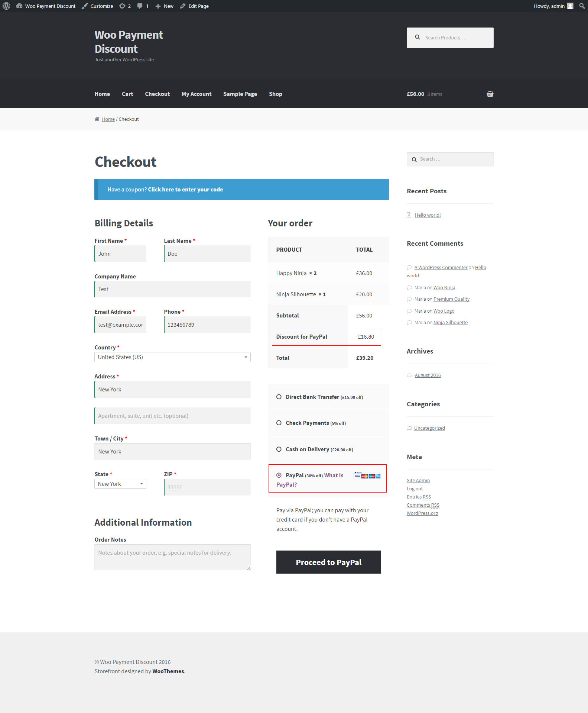
Task: Open the WordPress.org link
Action: 422,513
